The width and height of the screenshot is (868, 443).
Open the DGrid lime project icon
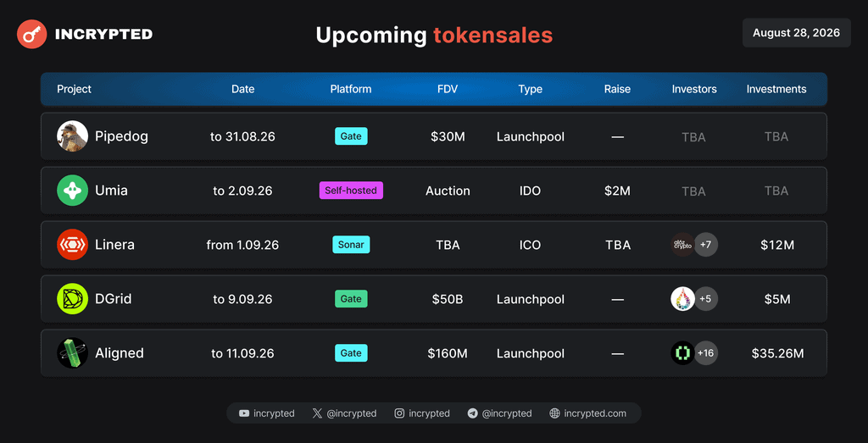click(73, 299)
